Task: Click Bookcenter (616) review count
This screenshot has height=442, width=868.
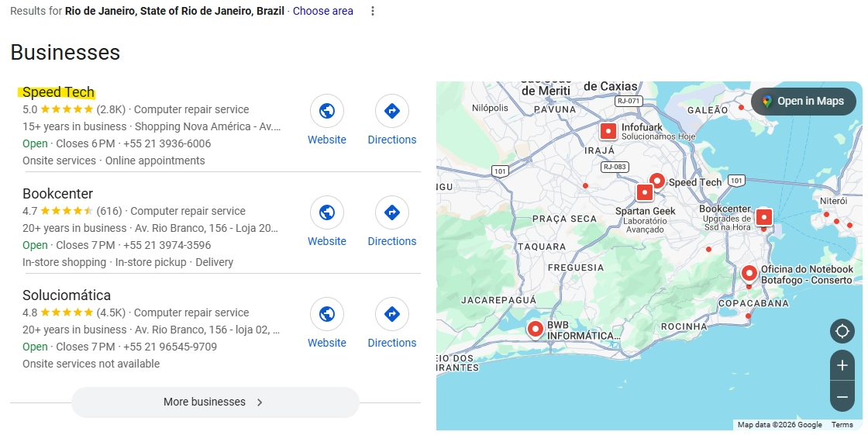Action: tap(109, 211)
